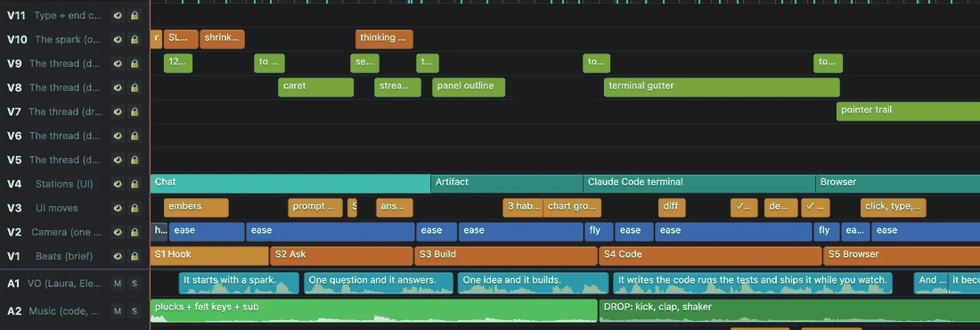Toggle visibility of track V6
Image resolution: width=980 pixels, height=330 pixels.
coord(118,136)
